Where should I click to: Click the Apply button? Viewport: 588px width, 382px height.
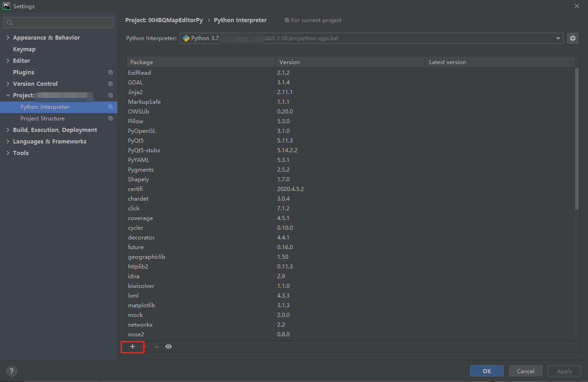564,371
